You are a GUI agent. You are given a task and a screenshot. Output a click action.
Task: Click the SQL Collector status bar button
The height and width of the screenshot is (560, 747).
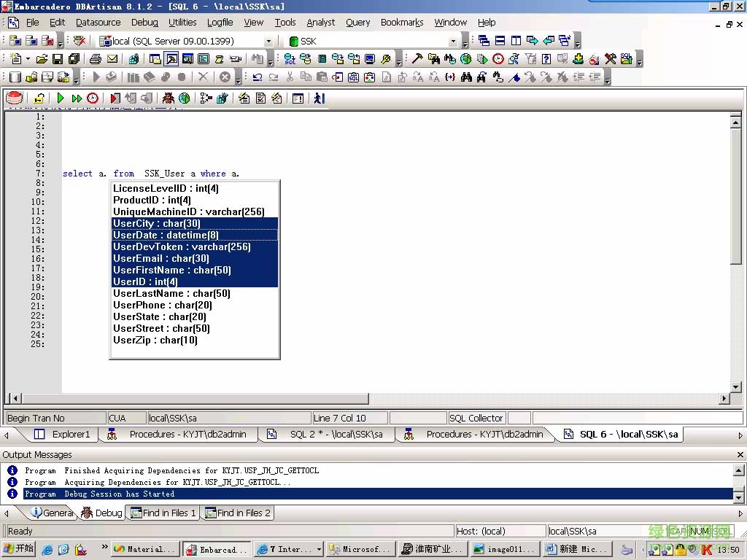pos(476,418)
